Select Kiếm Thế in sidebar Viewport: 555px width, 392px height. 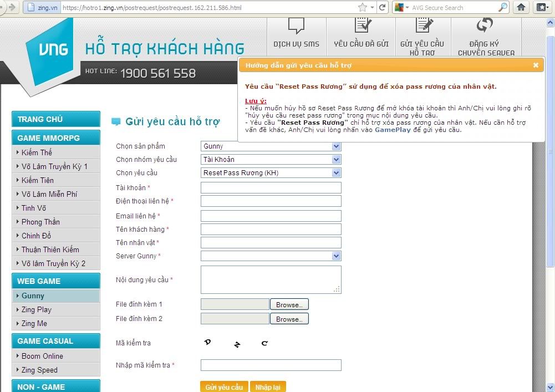pos(56,152)
